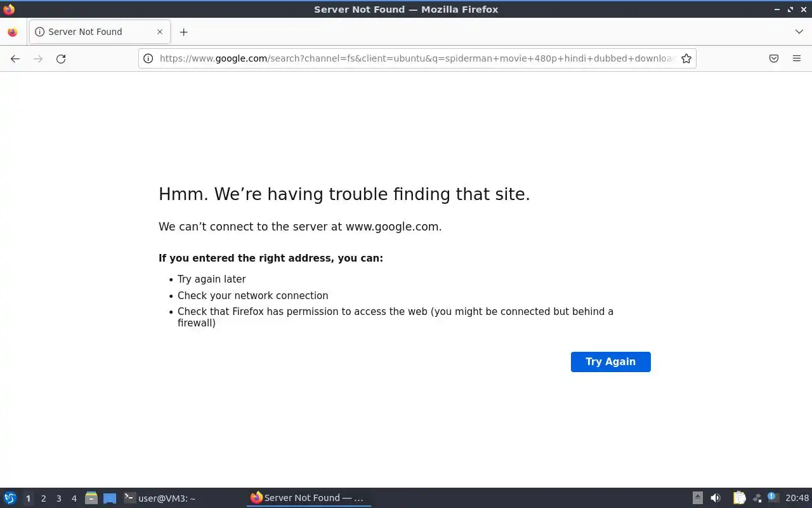Click the Firefox logo in title bar
This screenshot has width=812, height=508.
pos(9,9)
